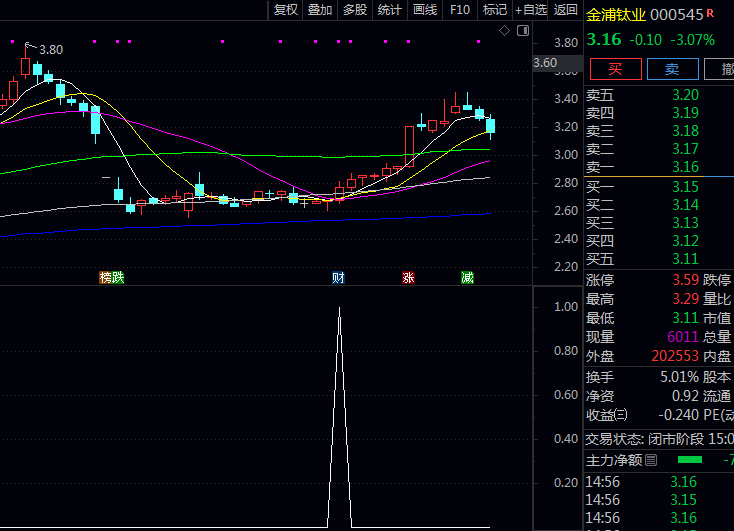Open the 标记 mark menu

pos(495,10)
